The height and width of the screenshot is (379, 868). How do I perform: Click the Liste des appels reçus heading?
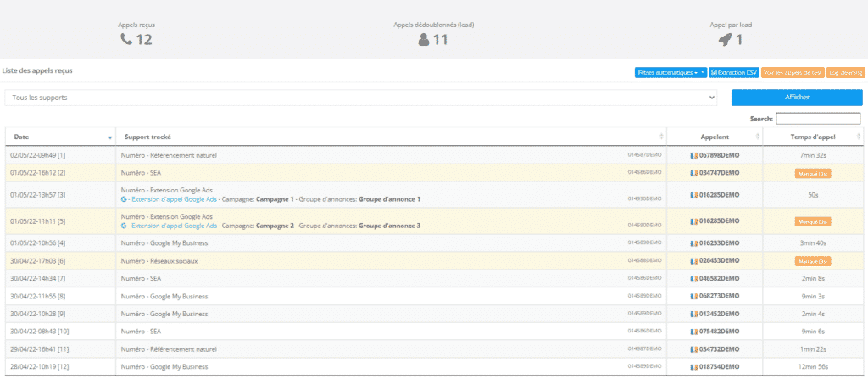pos(37,71)
